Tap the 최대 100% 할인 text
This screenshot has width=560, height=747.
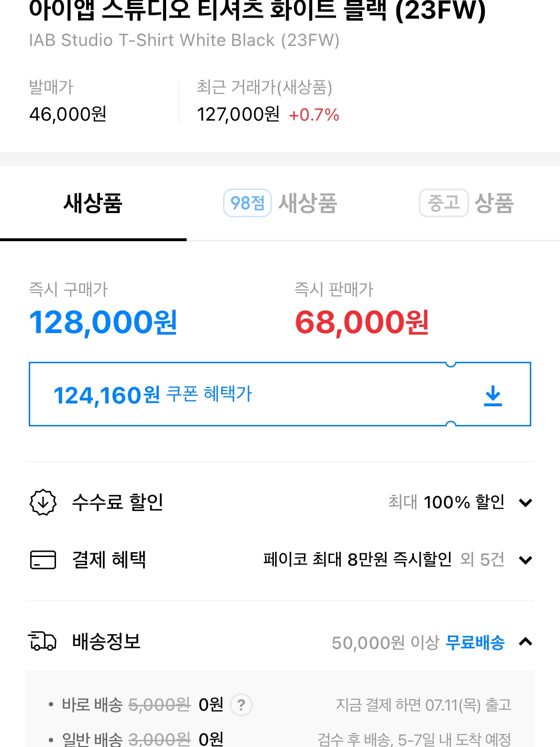[446, 502]
